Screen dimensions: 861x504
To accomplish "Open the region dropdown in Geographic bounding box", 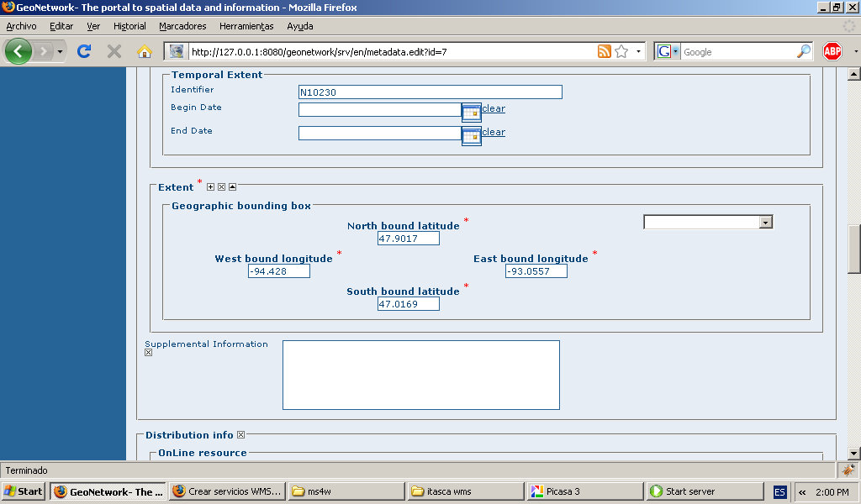I will 764,223.
